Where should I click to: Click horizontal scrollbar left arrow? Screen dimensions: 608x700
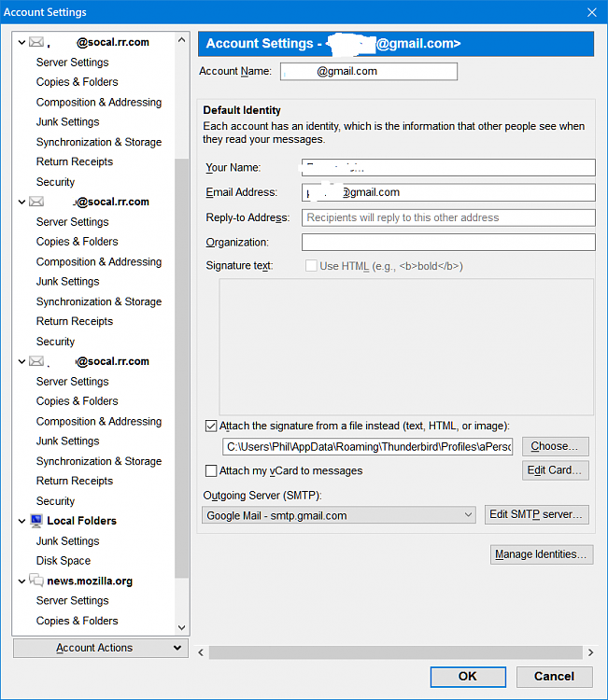click(201, 652)
